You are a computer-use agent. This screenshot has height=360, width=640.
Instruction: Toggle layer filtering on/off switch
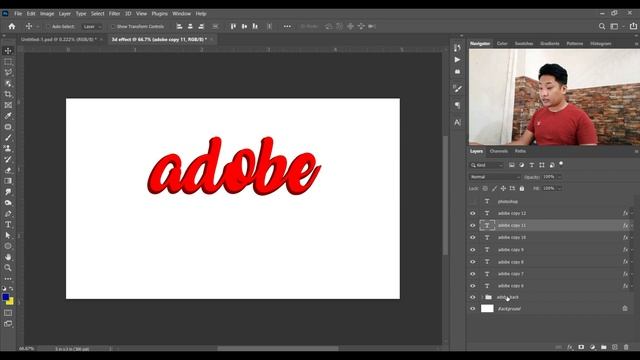(561, 164)
